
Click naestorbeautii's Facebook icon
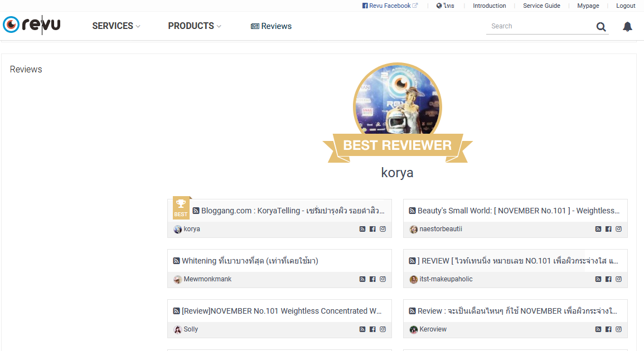coord(608,229)
